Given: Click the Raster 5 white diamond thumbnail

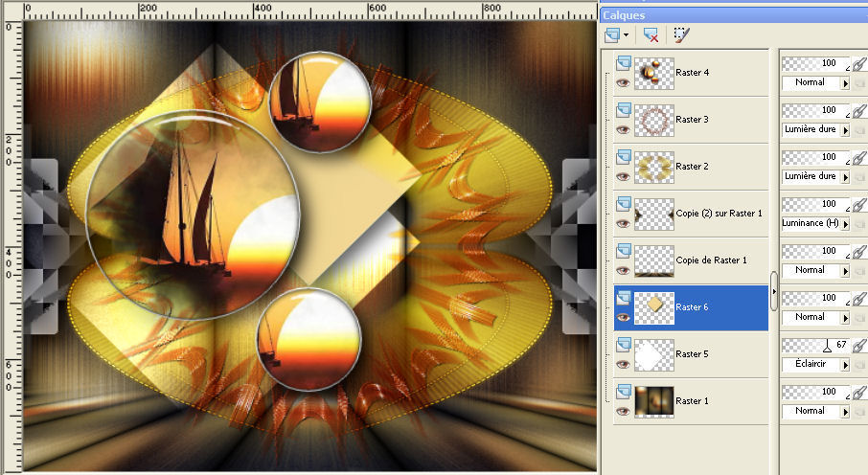Looking at the screenshot, I should point(653,355).
